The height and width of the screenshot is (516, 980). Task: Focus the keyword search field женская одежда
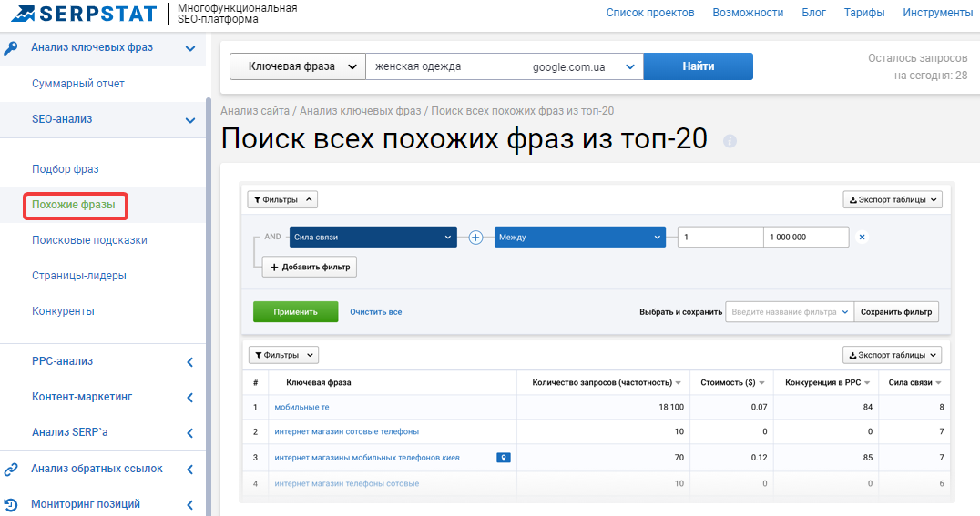coord(445,66)
